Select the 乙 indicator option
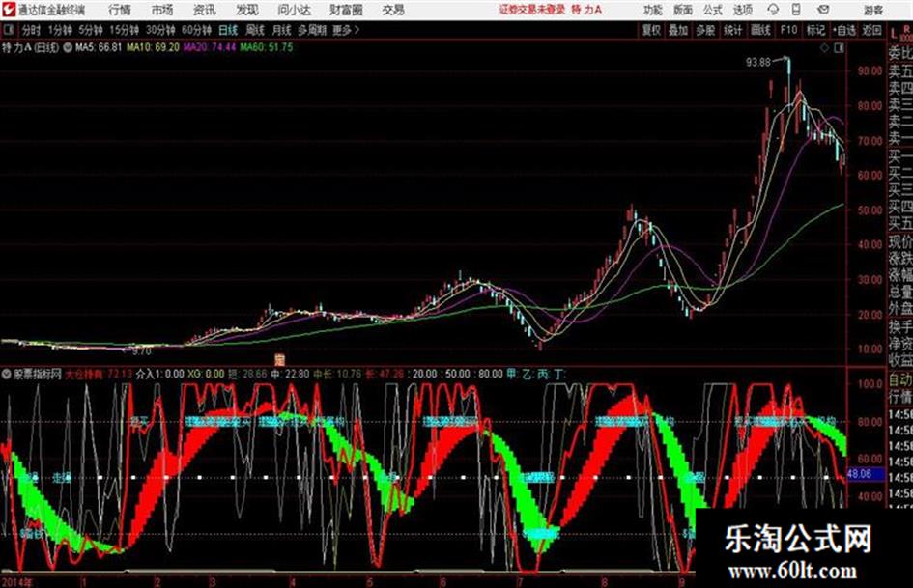This screenshot has width=913, height=588. click(x=528, y=374)
